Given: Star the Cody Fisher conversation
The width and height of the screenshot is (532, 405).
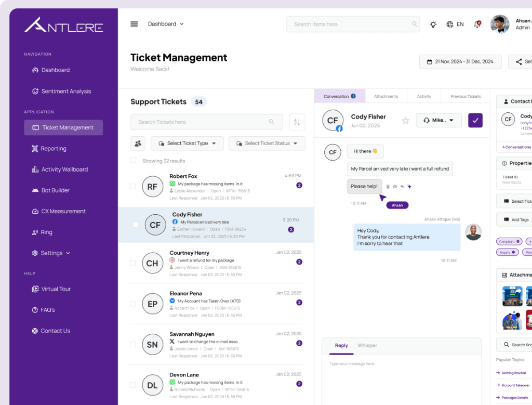Looking at the screenshot, I should pos(406,120).
